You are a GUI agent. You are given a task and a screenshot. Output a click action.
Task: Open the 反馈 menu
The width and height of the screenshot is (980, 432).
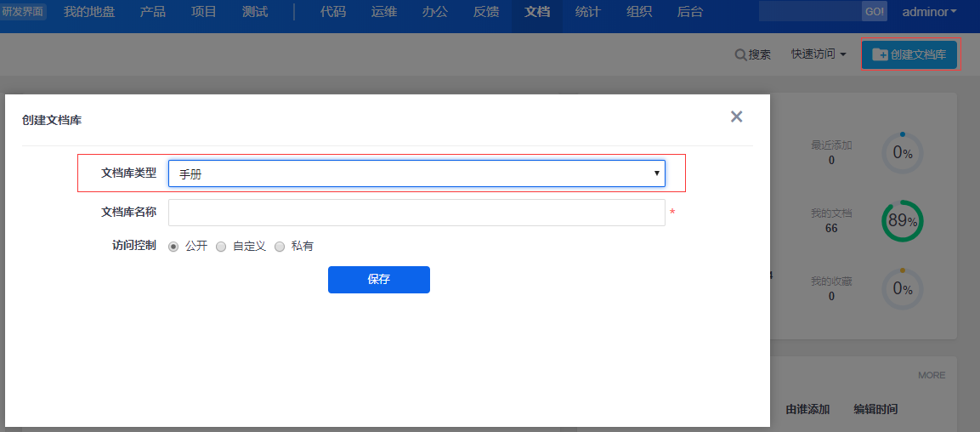(486, 12)
